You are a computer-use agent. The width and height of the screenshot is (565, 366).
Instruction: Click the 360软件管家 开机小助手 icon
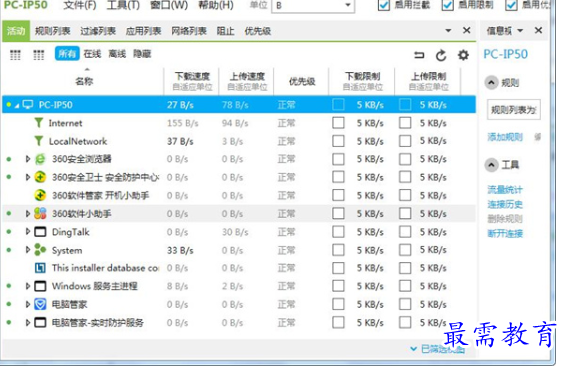coord(40,195)
